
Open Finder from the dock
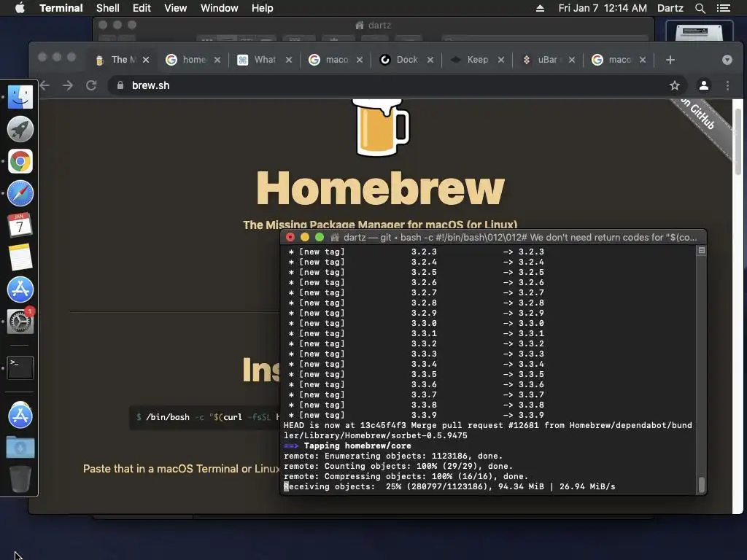tap(20, 97)
